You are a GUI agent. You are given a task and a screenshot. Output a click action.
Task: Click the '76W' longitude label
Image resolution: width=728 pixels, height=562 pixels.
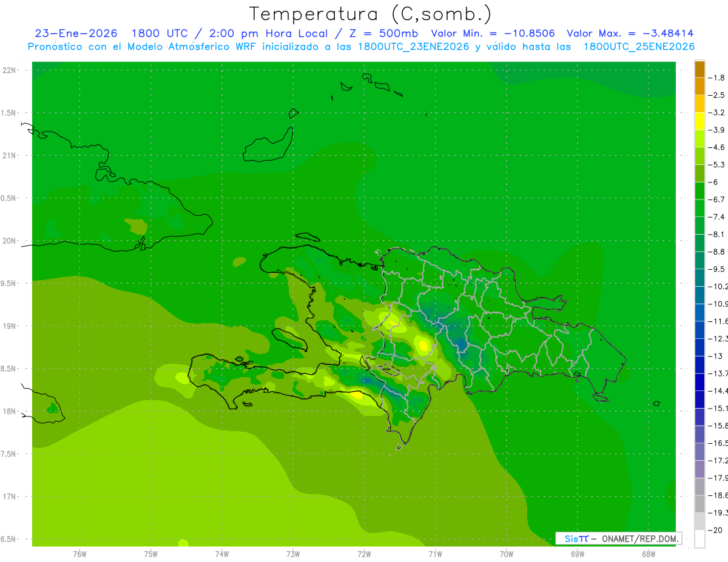click(79, 554)
